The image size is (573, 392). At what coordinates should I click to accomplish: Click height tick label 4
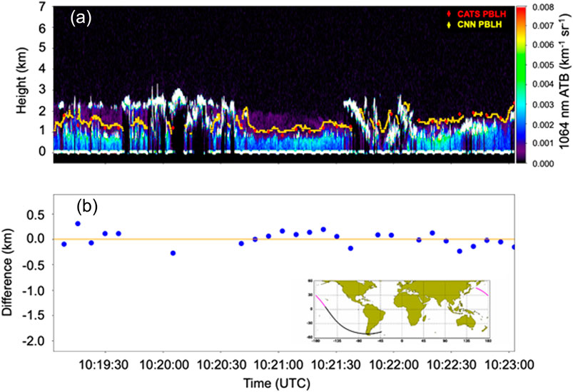pyautogui.click(x=43, y=68)
